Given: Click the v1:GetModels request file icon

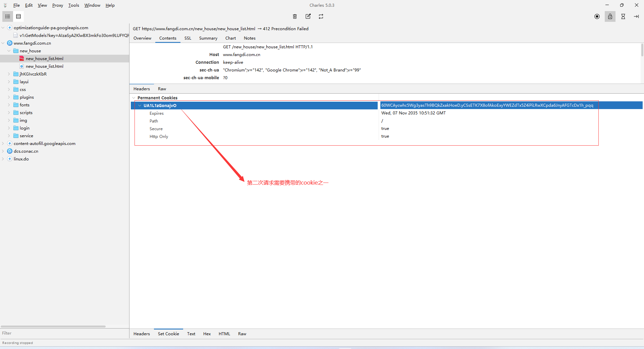Looking at the screenshot, I should click(16, 36).
